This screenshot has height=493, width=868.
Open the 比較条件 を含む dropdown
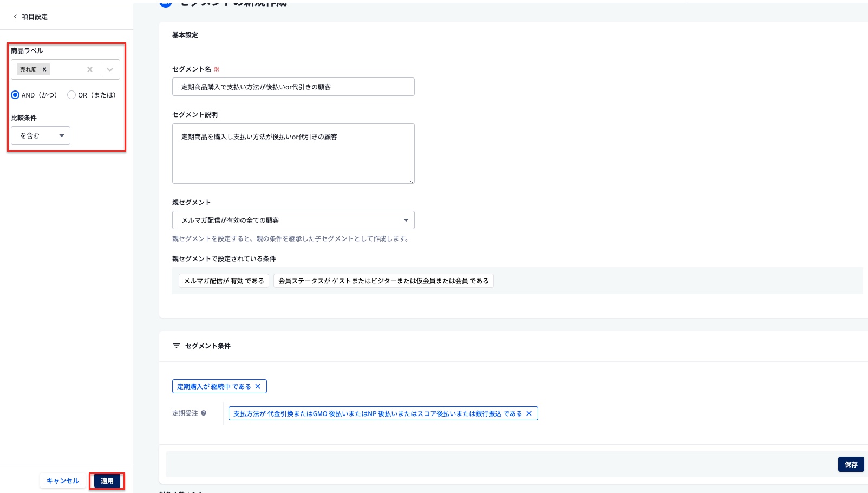41,135
